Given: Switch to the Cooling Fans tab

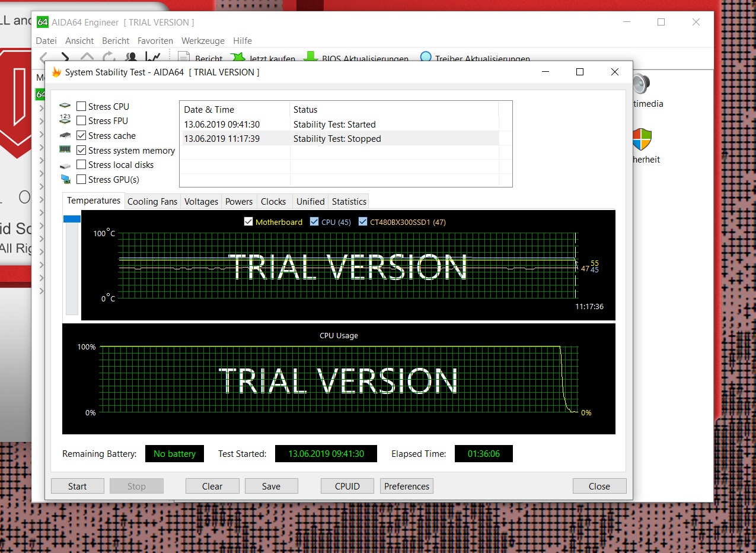Looking at the screenshot, I should pyautogui.click(x=152, y=202).
